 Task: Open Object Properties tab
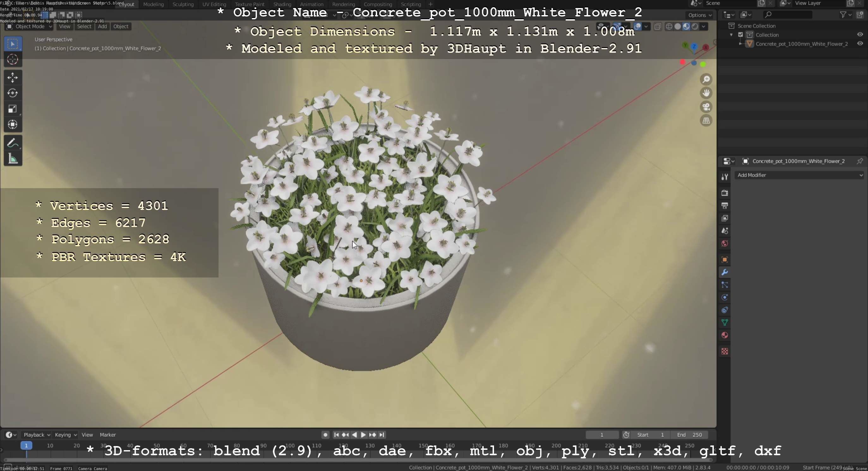click(x=725, y=259)
